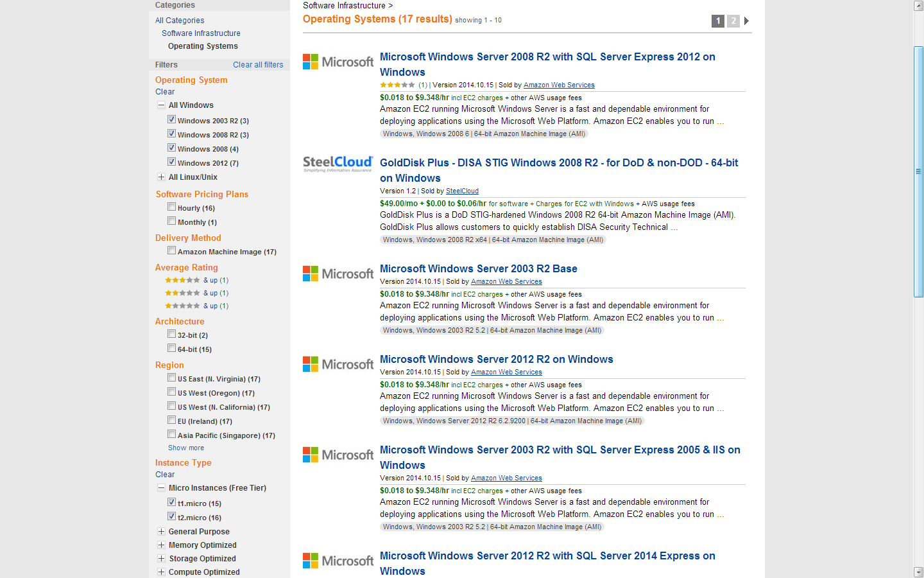Viewport: 924px width, 578px height.
Task: Clear the Instance Type filter
Action: pyautogui.click(x=165, y=475)
